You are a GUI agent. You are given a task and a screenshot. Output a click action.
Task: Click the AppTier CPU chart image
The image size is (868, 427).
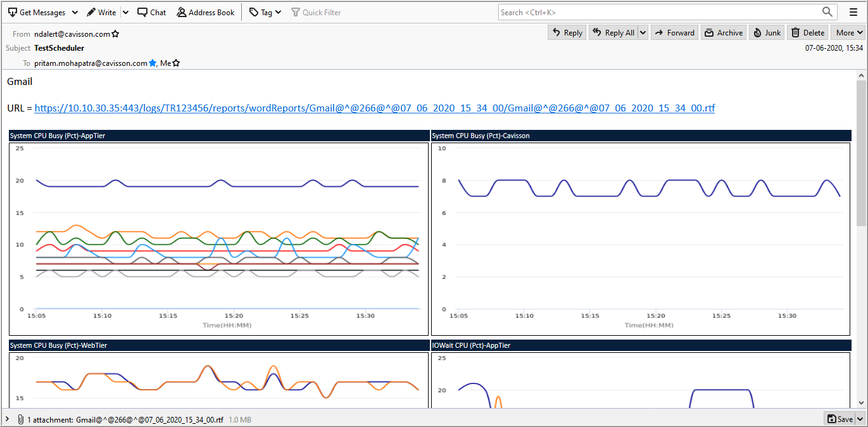pyautogui.click(x=219, y=239)
